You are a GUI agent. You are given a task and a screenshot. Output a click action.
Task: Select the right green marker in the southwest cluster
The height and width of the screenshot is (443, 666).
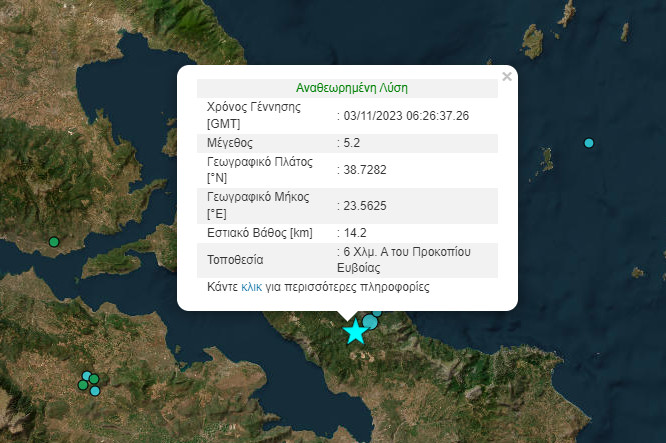coord(94,380)
